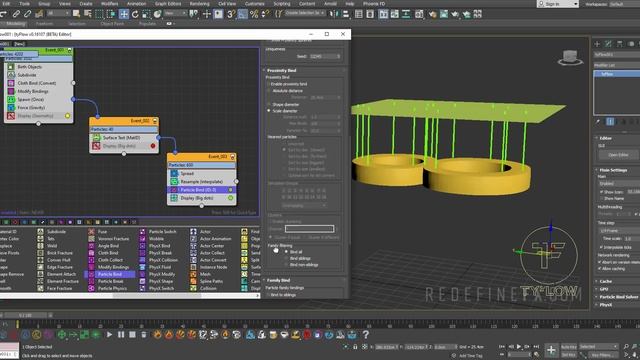The width and height of the screenshot is (640, 360).
Task: Open the Graph Editors menu
Action: click(x=168, y=4)
